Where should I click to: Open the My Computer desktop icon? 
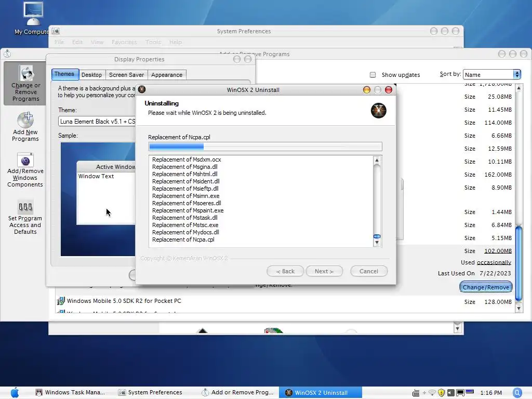pos(33,14)
